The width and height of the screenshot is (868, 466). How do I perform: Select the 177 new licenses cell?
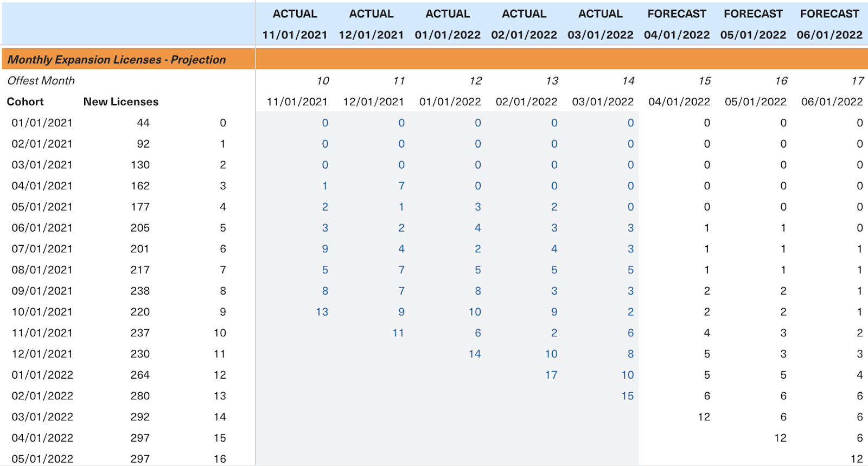tap(140, 207)
